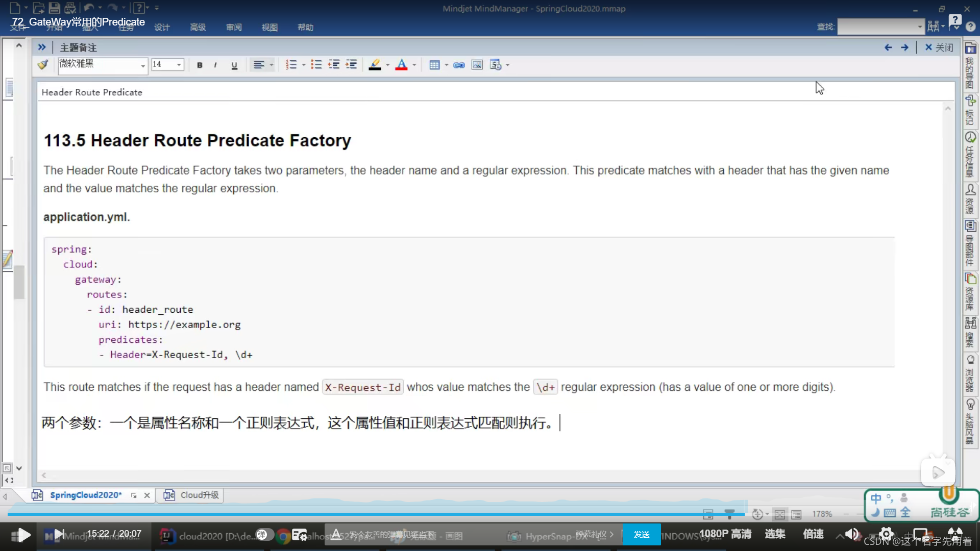Click the decrease indent icon
The width and height of the screenshot is (980, 551).
point(334,65)
